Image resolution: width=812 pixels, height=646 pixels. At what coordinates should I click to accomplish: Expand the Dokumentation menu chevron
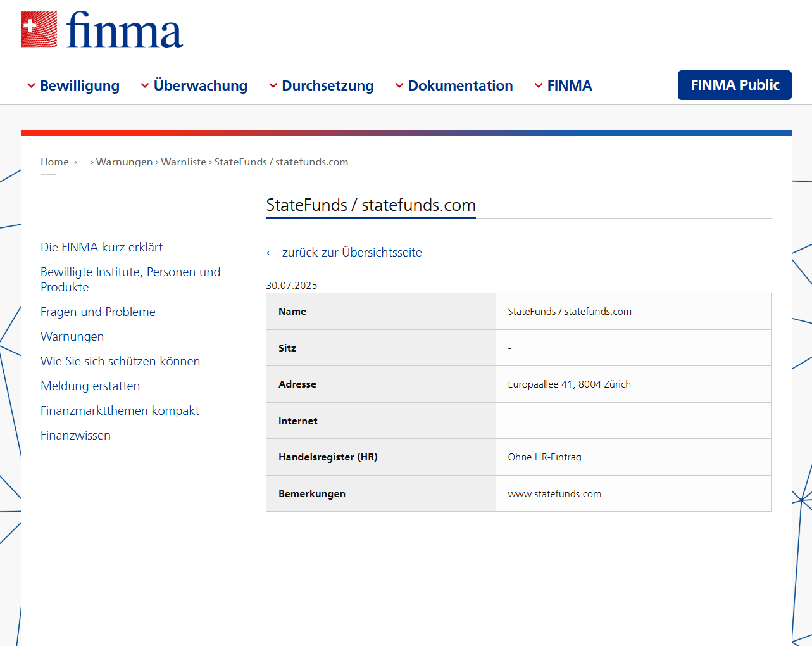[x=399, y=85]
